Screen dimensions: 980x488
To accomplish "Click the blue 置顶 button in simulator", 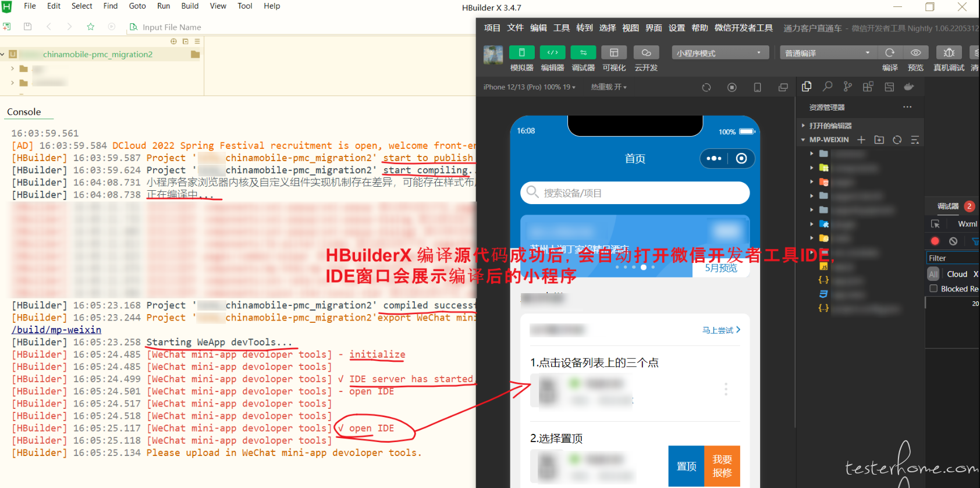I will click(x=686, y=466).
